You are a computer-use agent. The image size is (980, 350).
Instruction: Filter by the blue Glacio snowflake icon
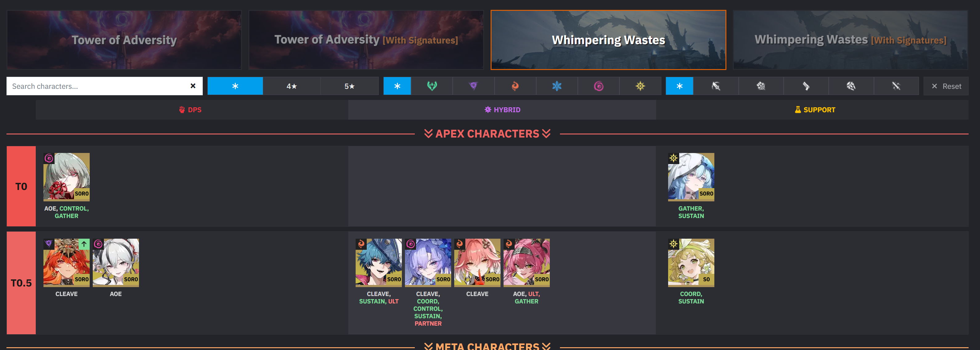(557, 86)
